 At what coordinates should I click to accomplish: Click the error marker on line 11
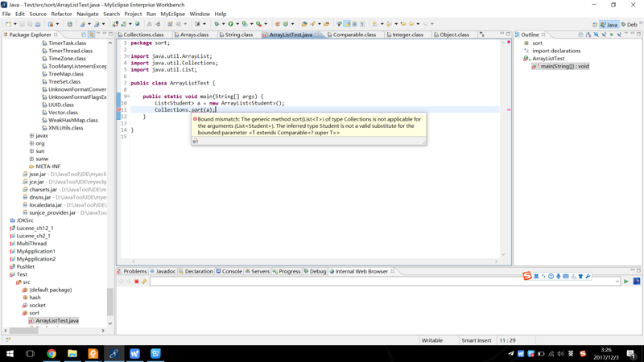point(119,110)
